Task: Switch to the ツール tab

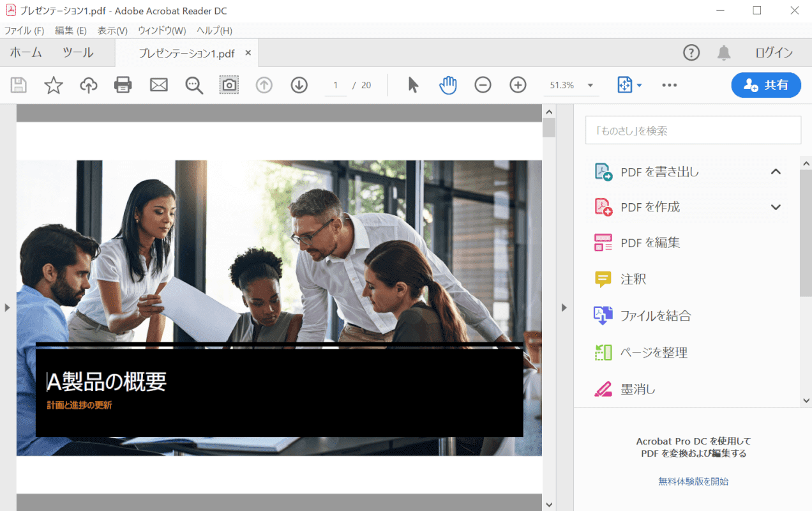Action: point(78,52)
